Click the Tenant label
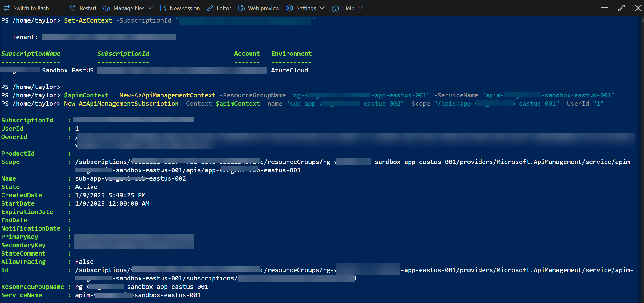The width and height of the screenshot is (644, 303). 25,37
